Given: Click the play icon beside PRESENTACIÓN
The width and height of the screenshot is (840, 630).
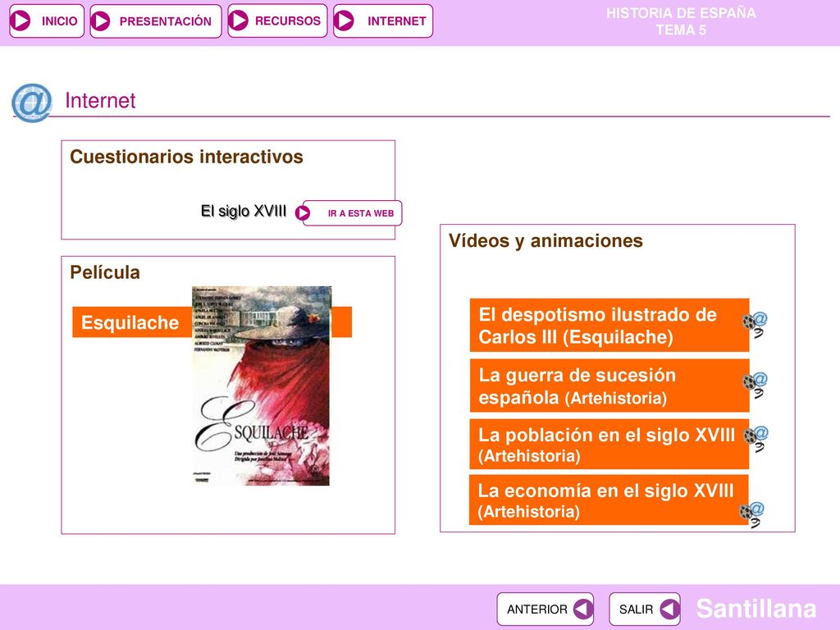Looking at the screenshot, I should [x=100, y=21].
